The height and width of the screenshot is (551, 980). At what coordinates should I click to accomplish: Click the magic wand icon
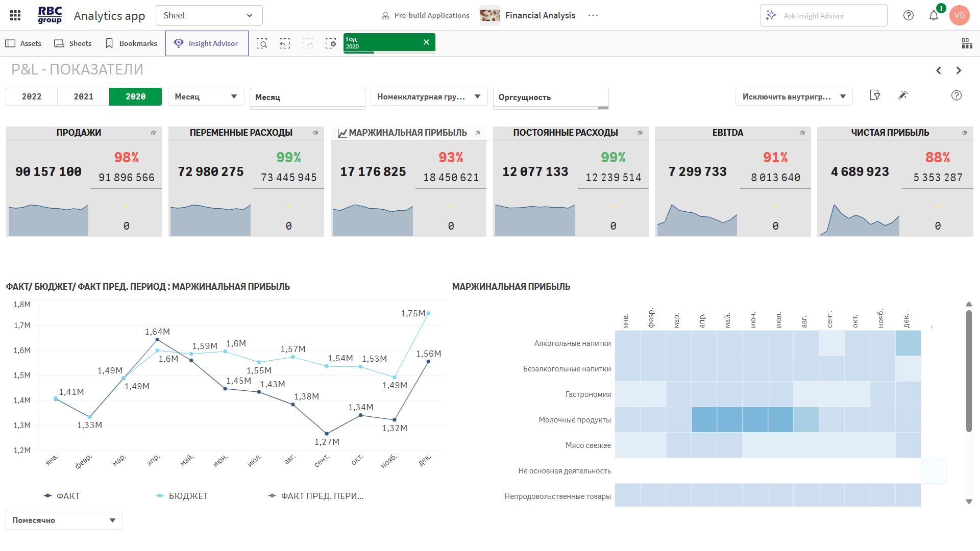pos(903,95)
